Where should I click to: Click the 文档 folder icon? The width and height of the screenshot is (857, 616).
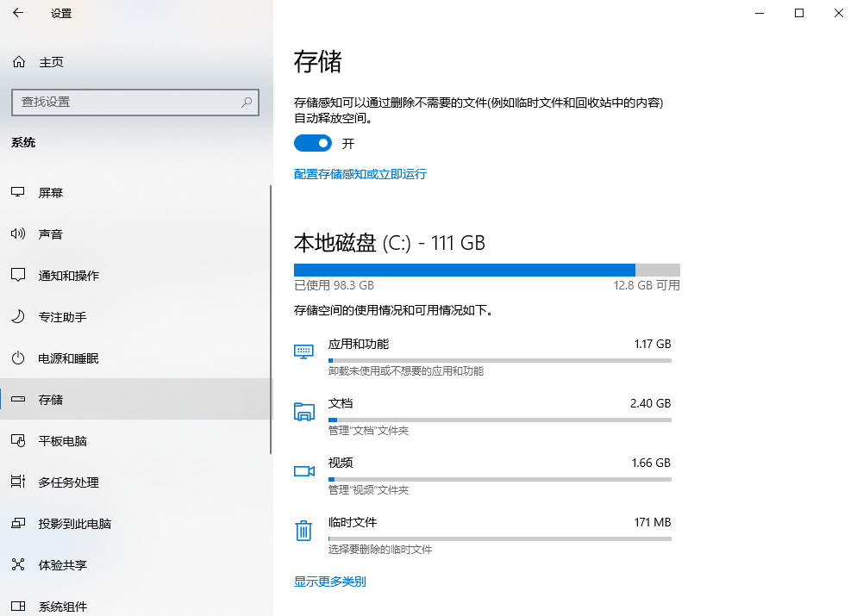click(303, 411)
